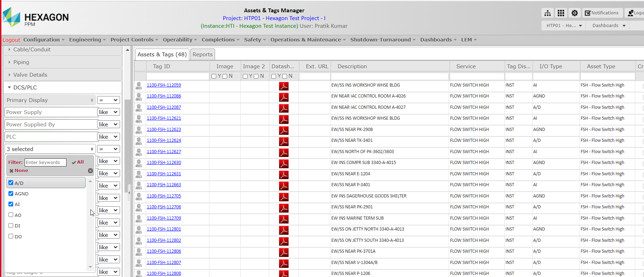Screen dimensions: 644x277
Task: Open PDF datasheet for 1100-FSH-112623
Action: pyautogui.click(x=284, y=131)
